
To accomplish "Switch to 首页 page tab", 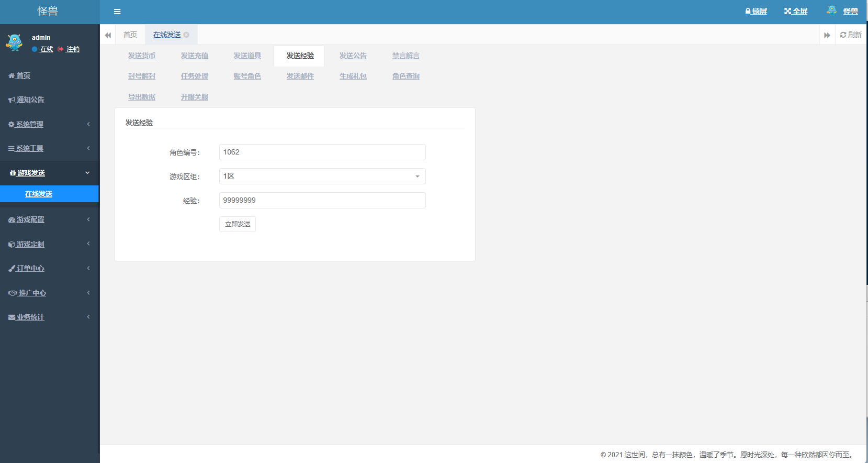I will [130, 35].
